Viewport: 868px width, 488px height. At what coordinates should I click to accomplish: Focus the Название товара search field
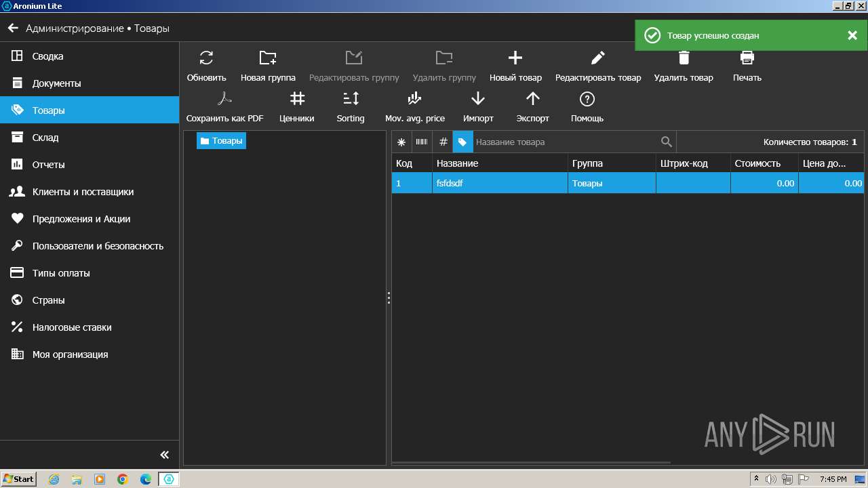coord(566,142)
